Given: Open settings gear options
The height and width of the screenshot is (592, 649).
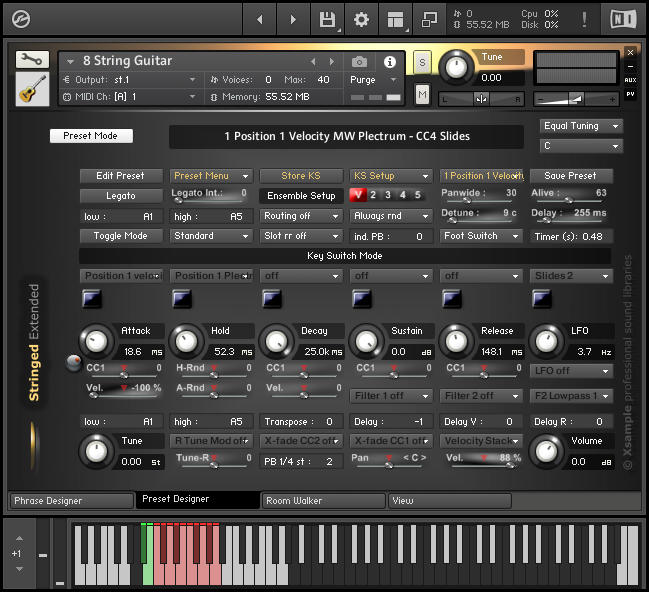Looking at the screenshot, I should click(x=361, y=19).
